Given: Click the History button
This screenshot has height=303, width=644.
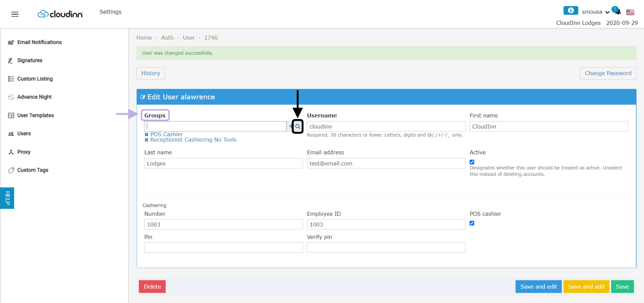Looking at the screenshot, I should [151, 73].
